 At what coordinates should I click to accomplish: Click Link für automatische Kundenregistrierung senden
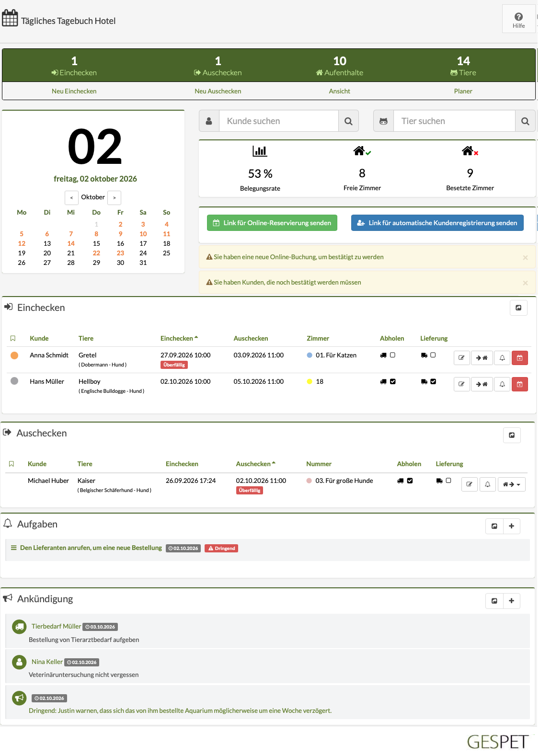[x=437, y=223]
